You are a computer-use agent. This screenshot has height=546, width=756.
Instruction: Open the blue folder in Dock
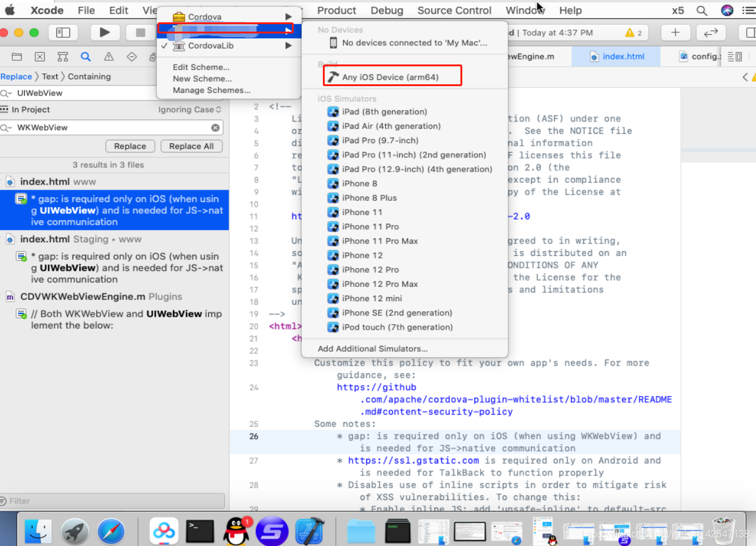pyautogui.click(x=361, y=531)
